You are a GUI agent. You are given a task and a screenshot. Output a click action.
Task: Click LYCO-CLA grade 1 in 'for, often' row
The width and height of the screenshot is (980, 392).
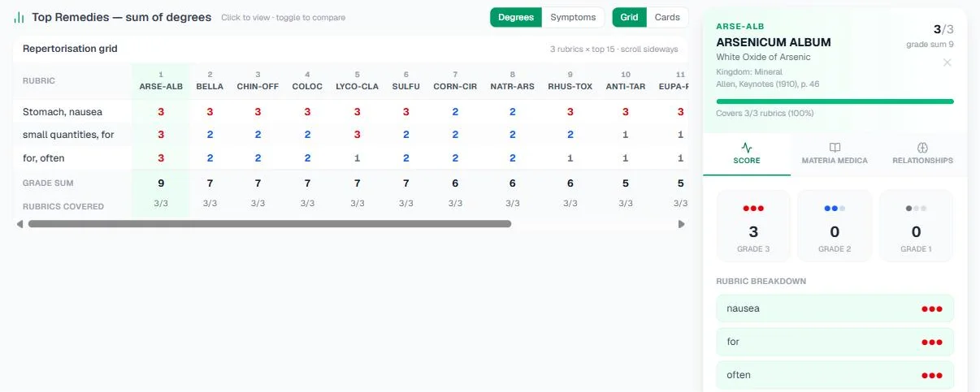(357, 157)
